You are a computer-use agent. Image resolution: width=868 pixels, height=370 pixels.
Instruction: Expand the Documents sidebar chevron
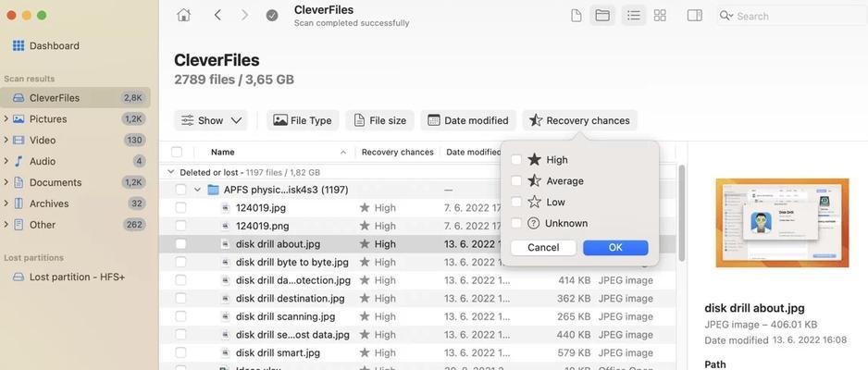[x=6, y=182]
